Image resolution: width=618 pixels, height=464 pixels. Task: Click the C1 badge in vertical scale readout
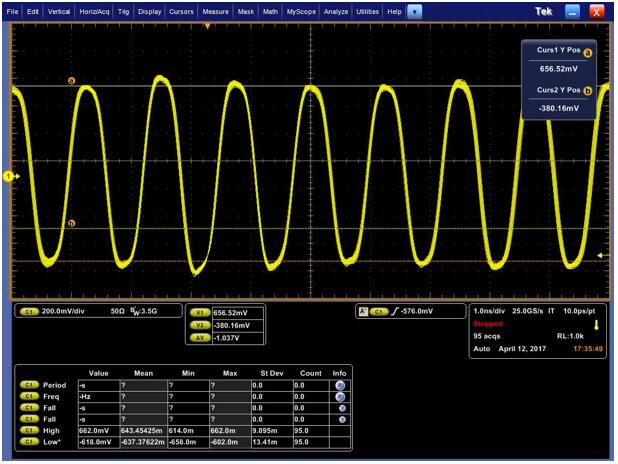(28, 312)
